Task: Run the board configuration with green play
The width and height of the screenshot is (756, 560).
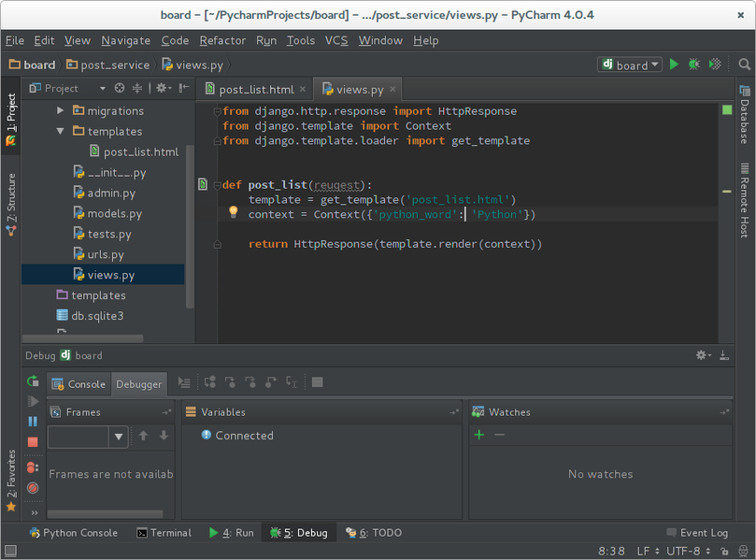Action: pyautogui.click(x=674, y=65)
